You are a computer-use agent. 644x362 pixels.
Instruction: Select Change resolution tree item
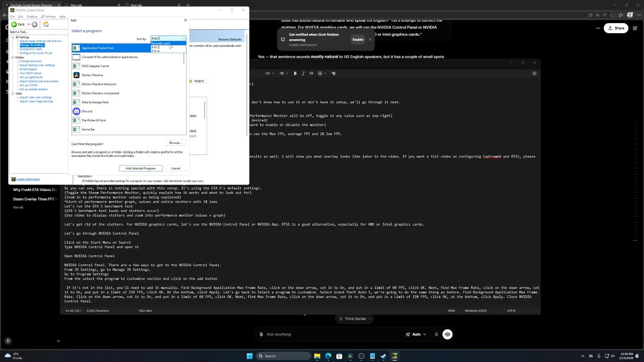(x=31, y=61)
